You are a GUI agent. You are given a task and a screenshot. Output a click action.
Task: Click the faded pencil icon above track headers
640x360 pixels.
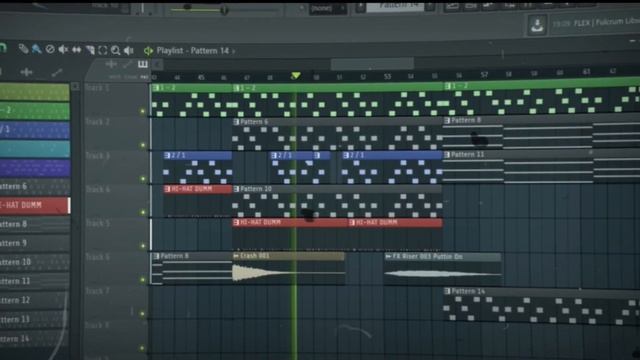pyautogui.click(x=127, y=64)
